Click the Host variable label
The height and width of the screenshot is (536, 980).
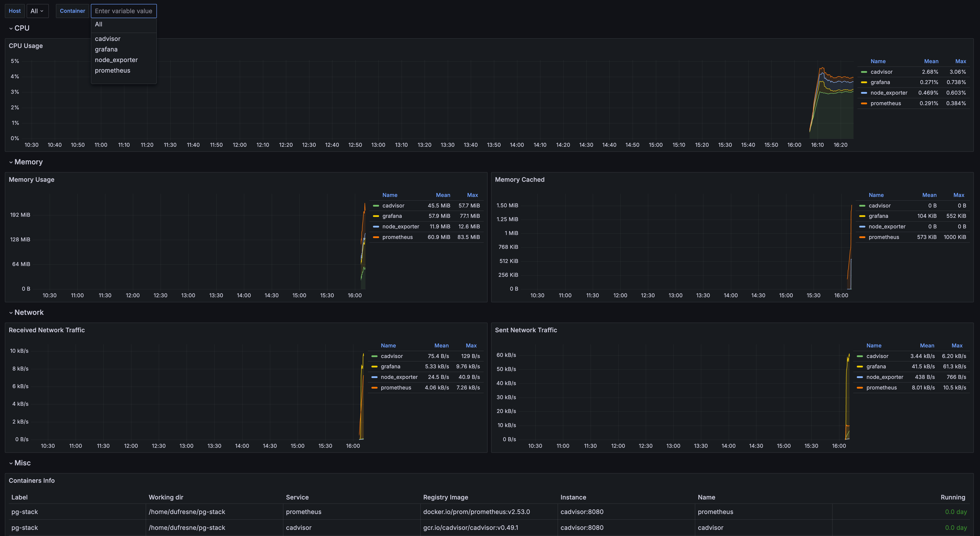(x=15, y=11)
